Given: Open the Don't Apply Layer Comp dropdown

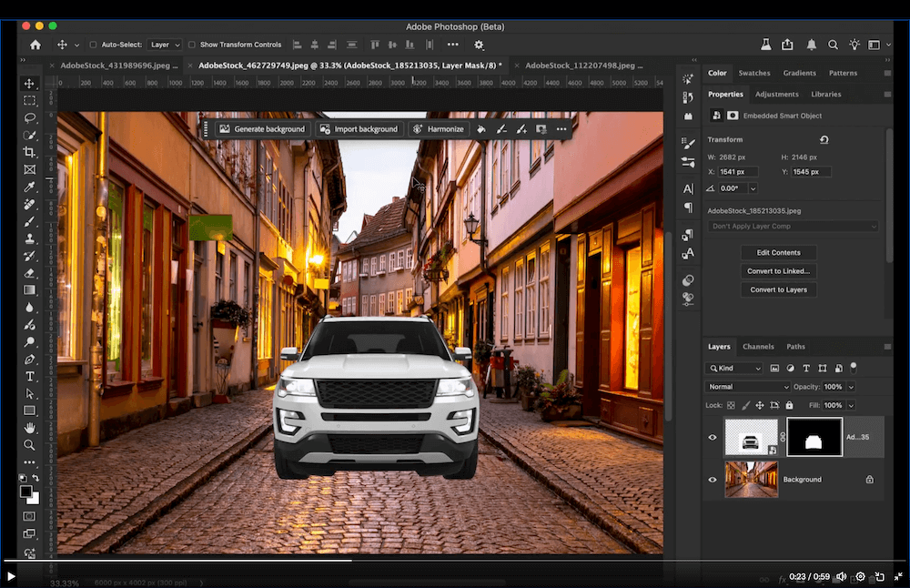Looking at the screenshot, I should coord(793,226).
